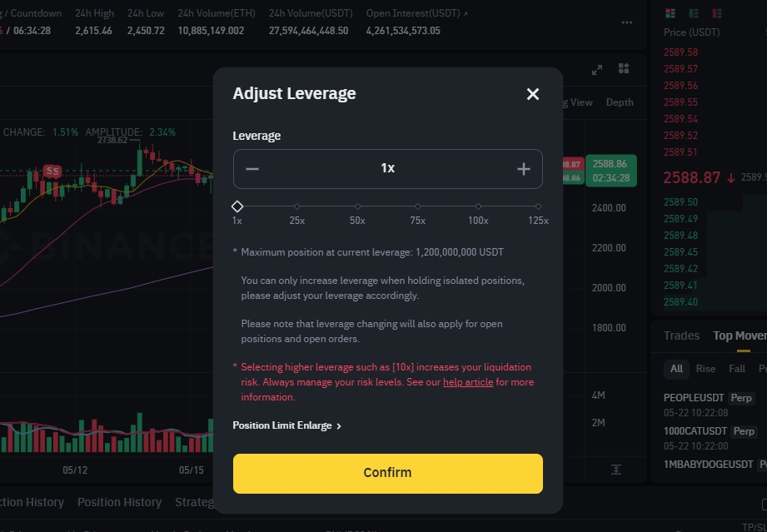This screenshot has height=532, width=767.
Task: Close the Adjust Leverage dialog
Action: pyautogui.click(x=533, y=94)
